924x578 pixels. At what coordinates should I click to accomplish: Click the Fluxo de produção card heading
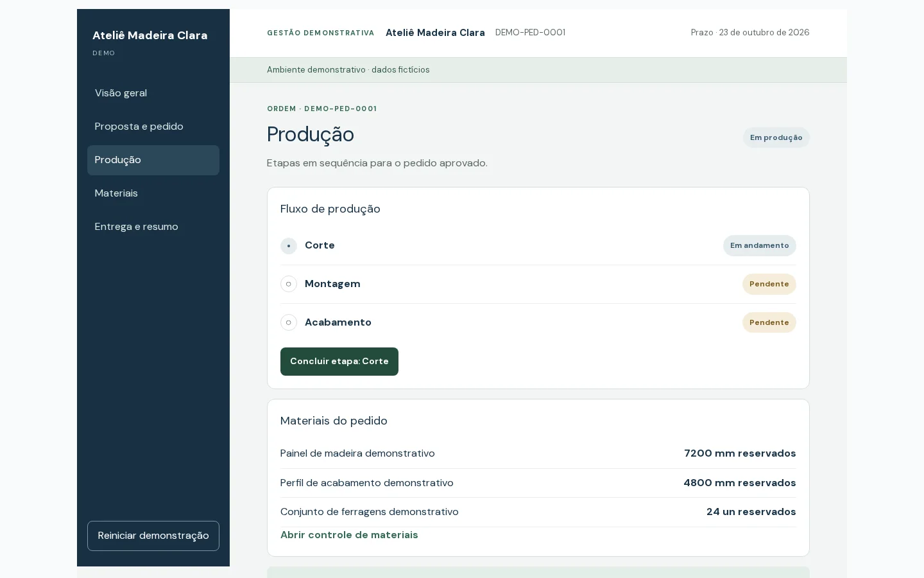pos(330,209)
